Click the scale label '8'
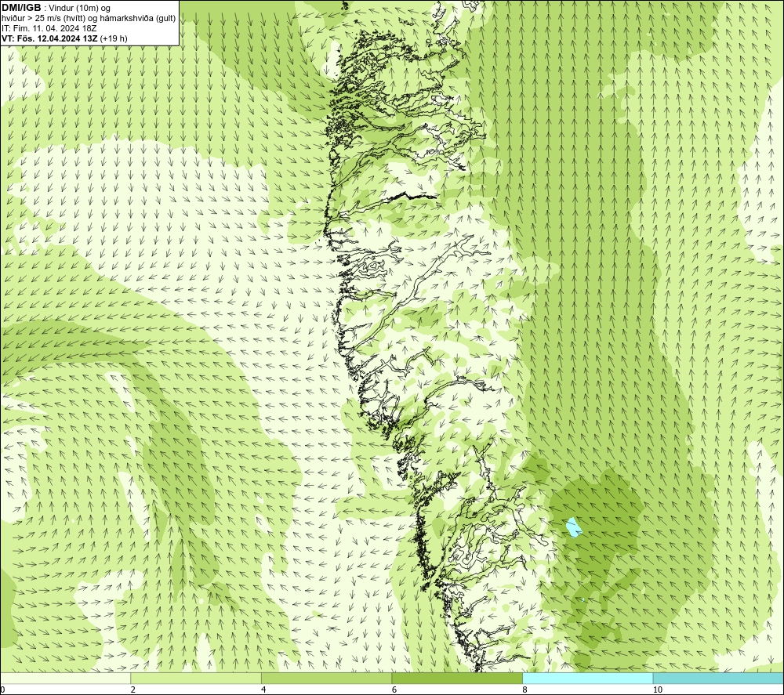This screenshot has width=784, height=695. (525, 690)
